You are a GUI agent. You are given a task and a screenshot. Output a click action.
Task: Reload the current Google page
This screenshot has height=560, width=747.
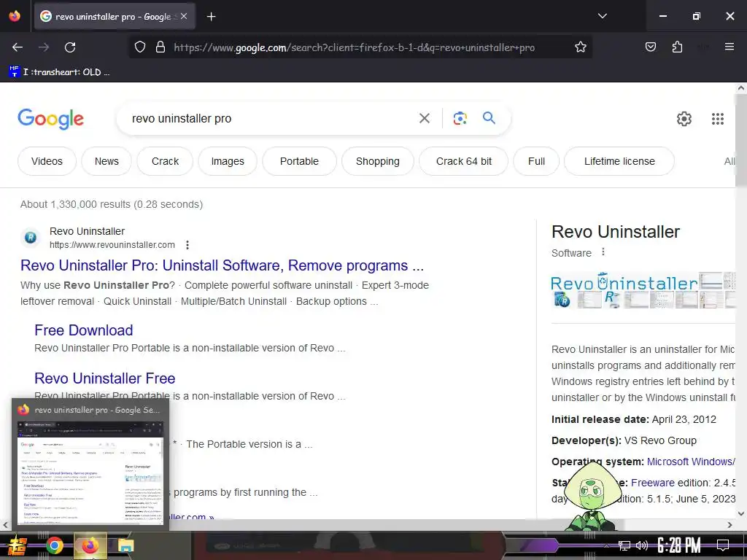(70, 47)
